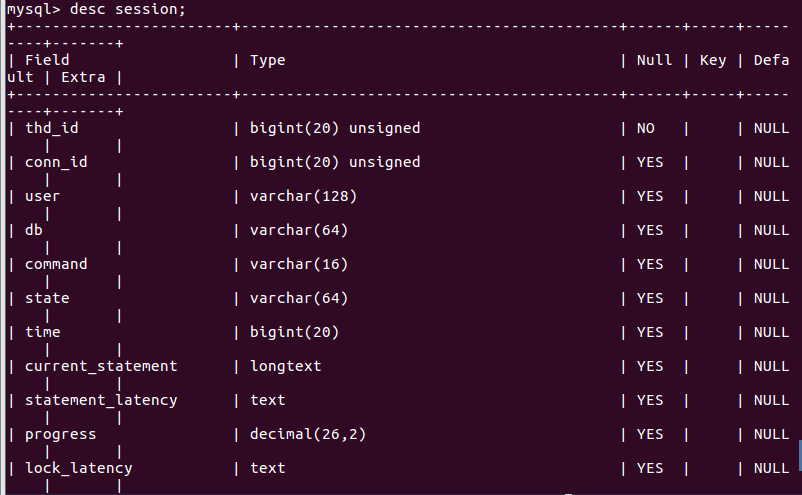The height and width of the screenshot is (495, 802).
Task: Click the Null column header
Action: pos(654,60)
